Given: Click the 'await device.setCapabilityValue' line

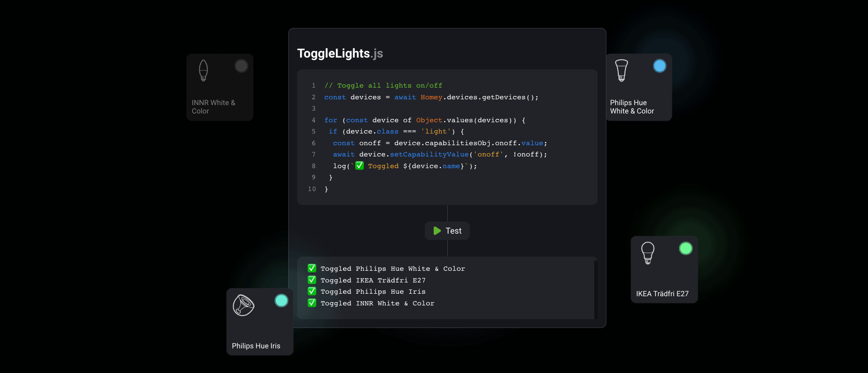Looking at the screenshot, I should (440, 154).
